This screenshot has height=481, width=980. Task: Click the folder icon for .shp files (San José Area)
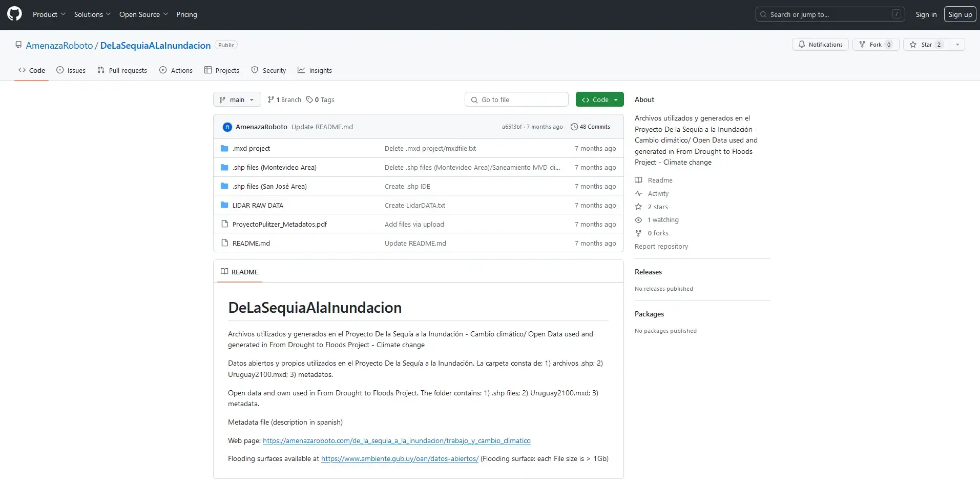(224, 186)
